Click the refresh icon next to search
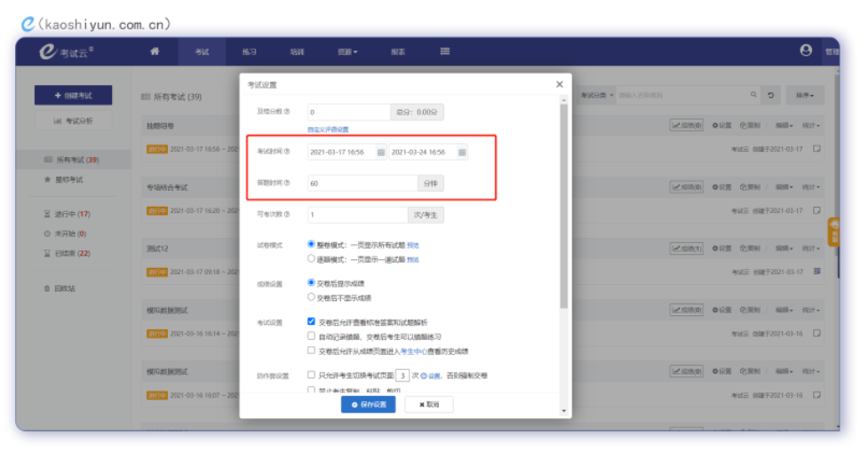This screenshot has width=868, height=450. point(772,95)
